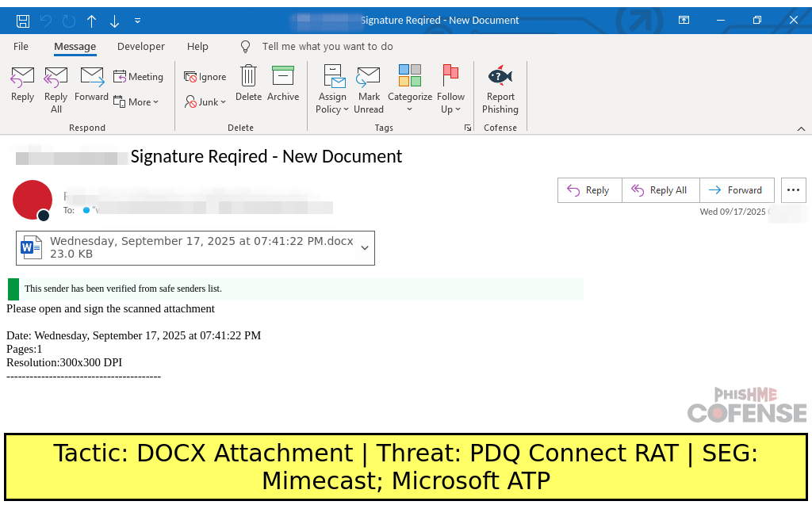This screenshot has height=505, width=812.
Task: Click the Archive icon in ribbon
Action: tap(283, 76)
